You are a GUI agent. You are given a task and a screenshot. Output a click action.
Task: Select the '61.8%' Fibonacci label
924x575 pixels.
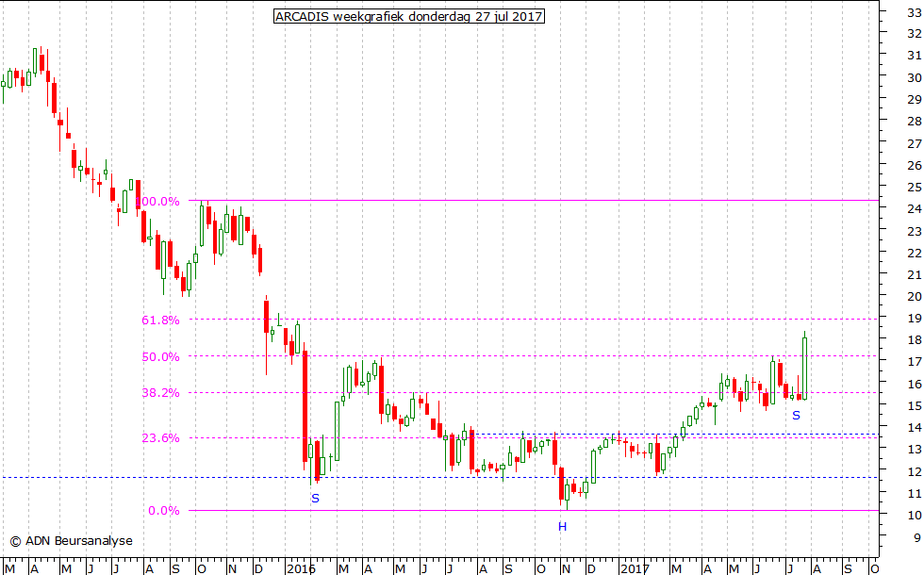click(x=160, y=320)
